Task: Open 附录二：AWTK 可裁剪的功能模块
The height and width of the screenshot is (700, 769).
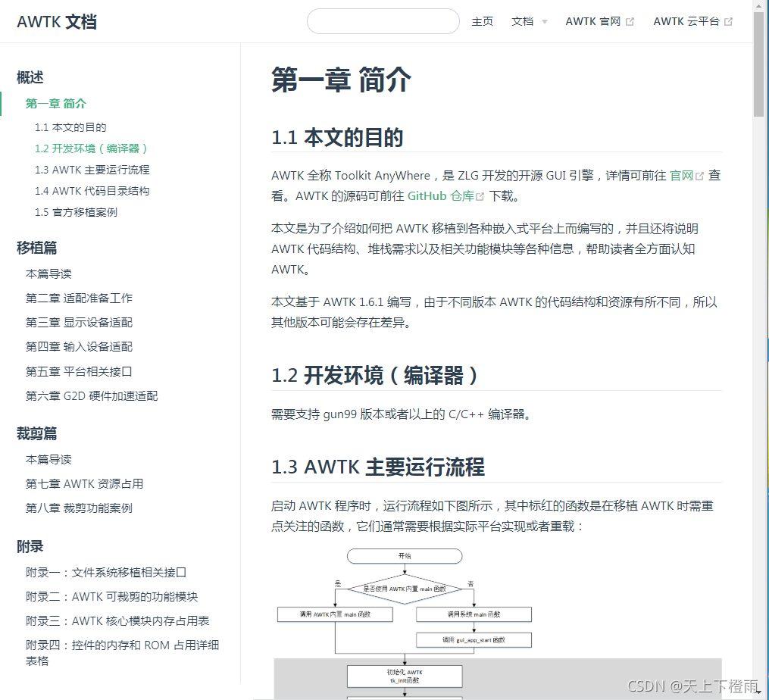Action: coord(112,596)
